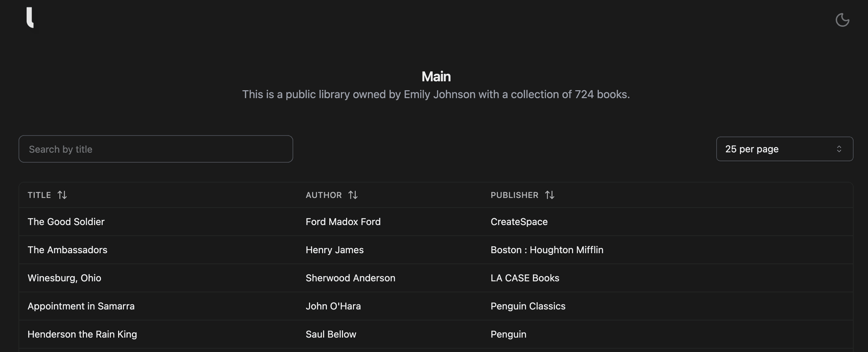Open The Good Soldier entry
The width and height of the screenshot is (868, 352).
pos(66,222)
